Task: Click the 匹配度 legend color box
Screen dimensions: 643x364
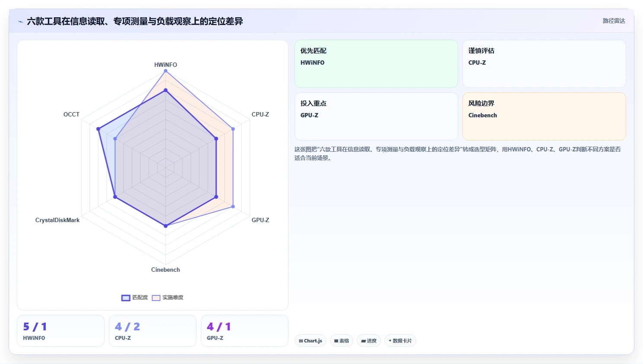Action: pos(126,298)
